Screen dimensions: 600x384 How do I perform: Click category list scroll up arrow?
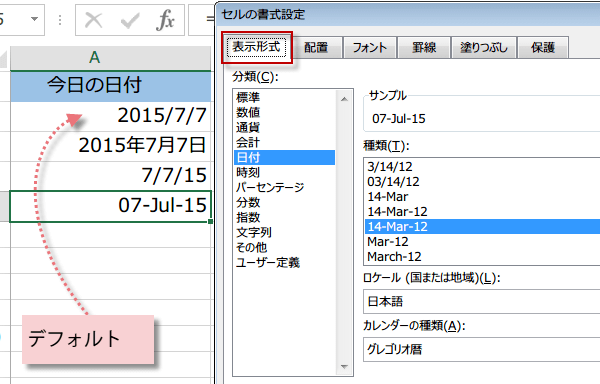click(x=344, y=99)
